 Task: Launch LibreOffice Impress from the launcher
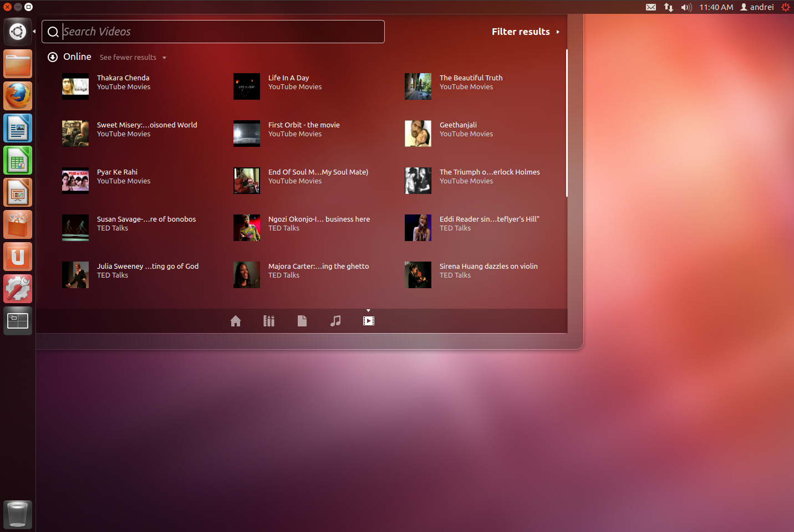pyautogui.click(x=18, y=192)
